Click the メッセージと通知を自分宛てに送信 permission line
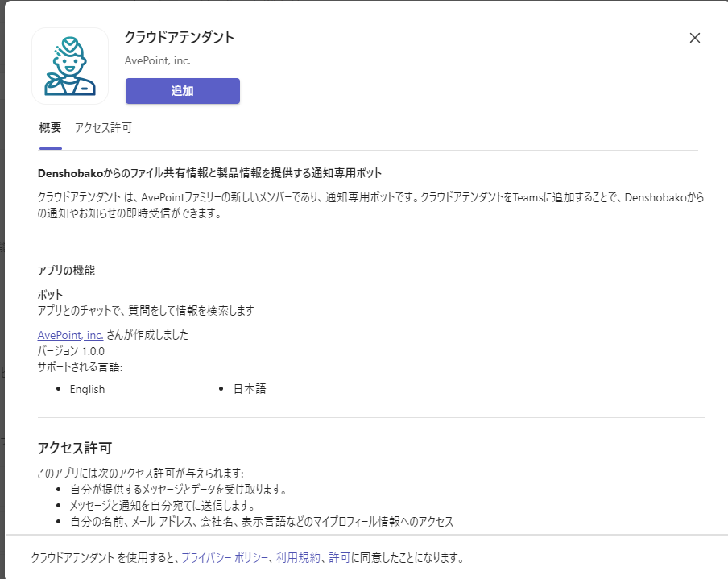Screen dimensions: 728x579 162,505
